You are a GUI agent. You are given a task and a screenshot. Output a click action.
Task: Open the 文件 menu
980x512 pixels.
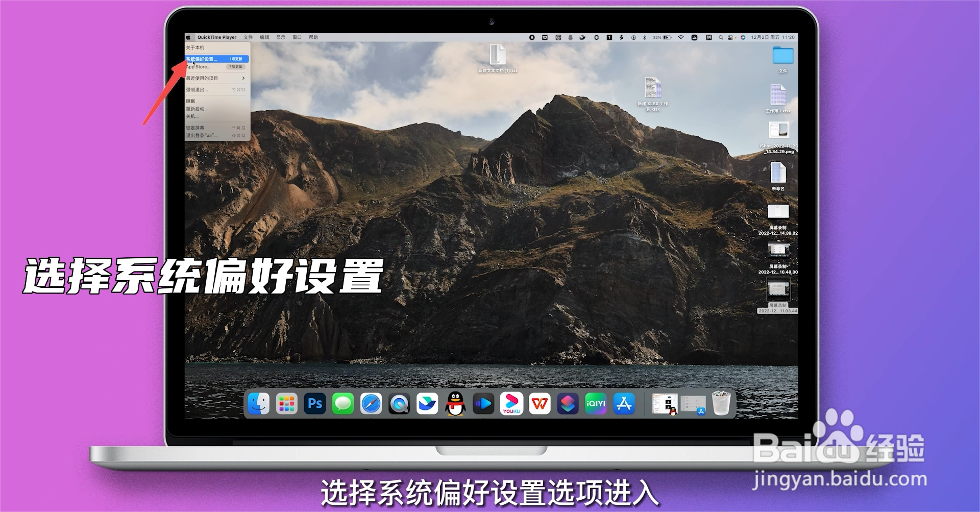pos(249,37)
